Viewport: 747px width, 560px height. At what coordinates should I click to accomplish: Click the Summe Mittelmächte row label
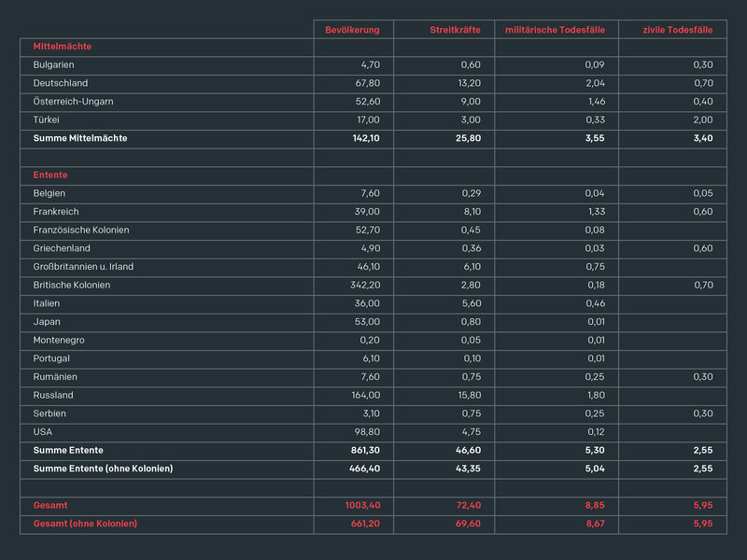(80, 138)
